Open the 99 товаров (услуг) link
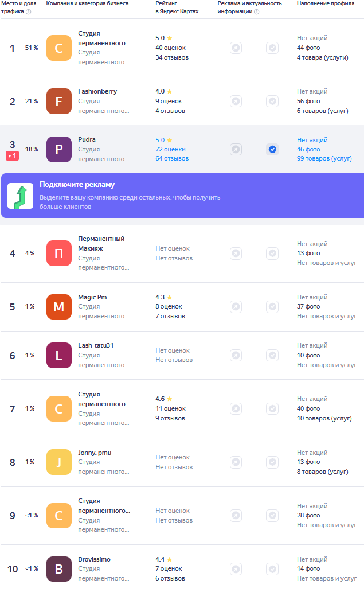 [x=324, y=158]
